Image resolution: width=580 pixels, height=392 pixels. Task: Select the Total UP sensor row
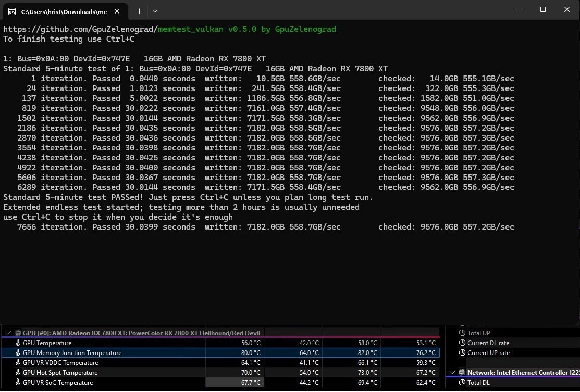click(x=513, y=333)
